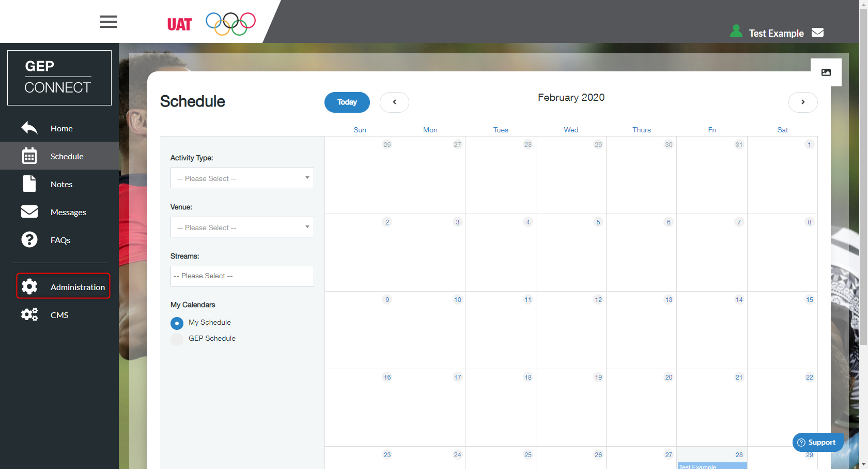The width and height of the screenshot is (868, 469).
Task: Click the Messages envelope icon in sidebar
Action: click(29, 211)
